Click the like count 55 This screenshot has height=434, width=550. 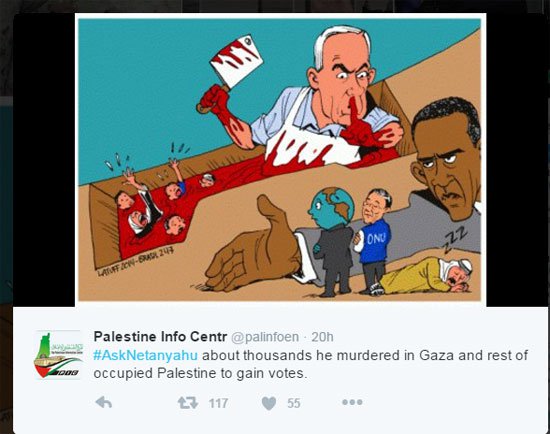(294, 403)
